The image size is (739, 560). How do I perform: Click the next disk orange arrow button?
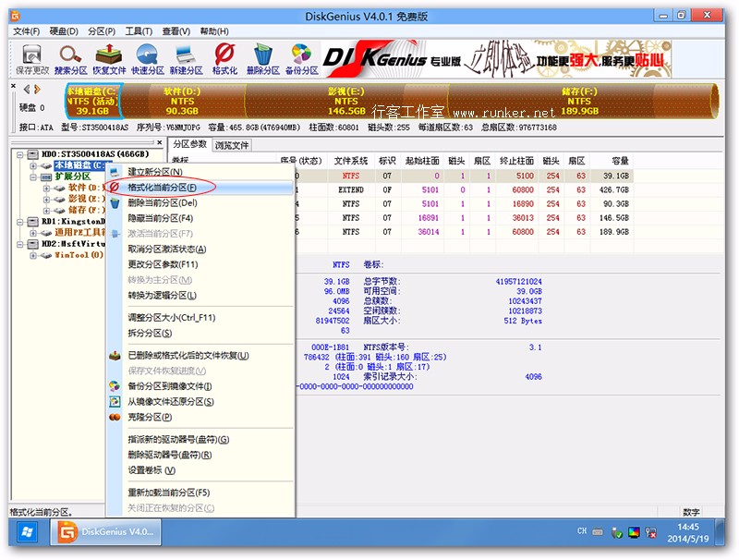(x=39, y=90)
